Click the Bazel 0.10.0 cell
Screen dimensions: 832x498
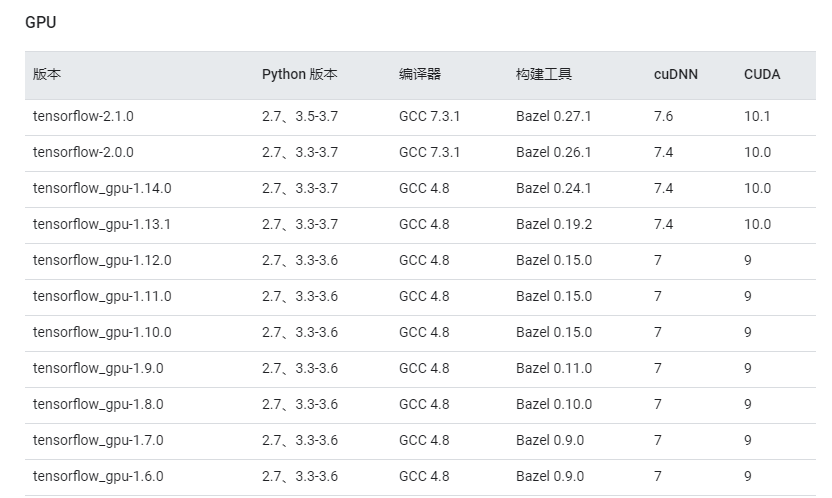coord(553,405)
